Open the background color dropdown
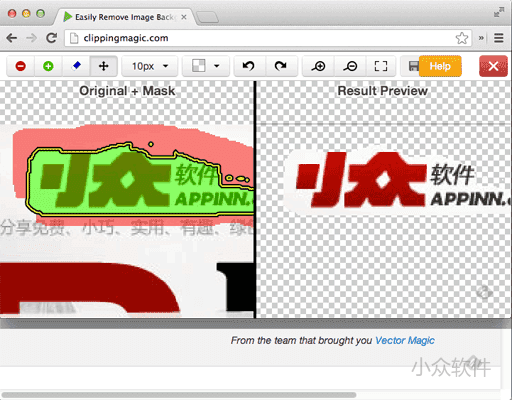Viewport: 512px width, 400px height. pyautogui.click(x=206, y=66)
